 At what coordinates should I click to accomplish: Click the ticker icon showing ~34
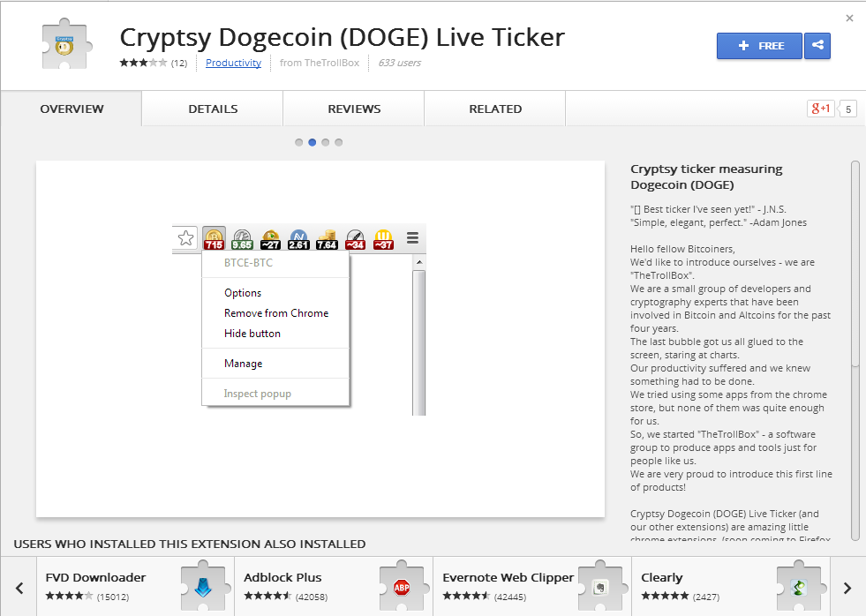point(355,239)
